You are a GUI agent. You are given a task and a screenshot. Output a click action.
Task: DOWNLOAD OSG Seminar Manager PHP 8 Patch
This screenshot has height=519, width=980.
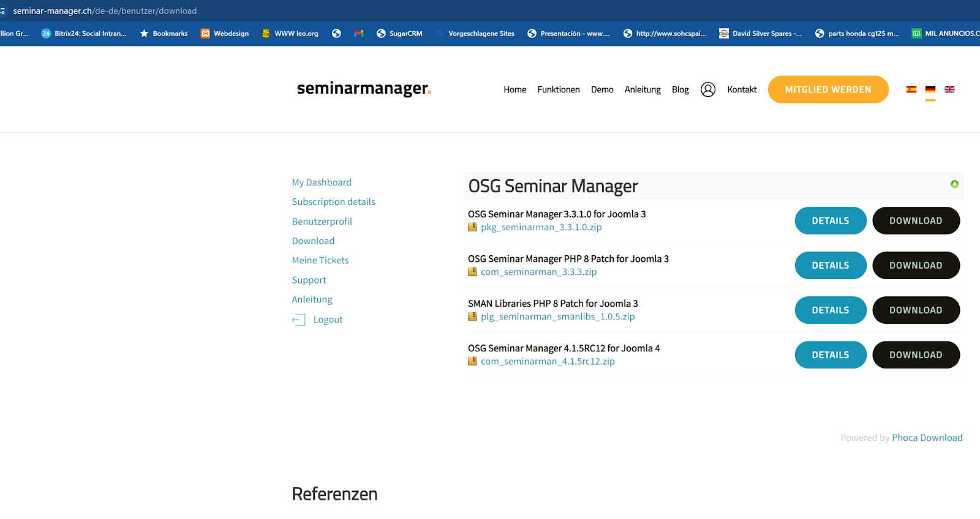point(916,266)
